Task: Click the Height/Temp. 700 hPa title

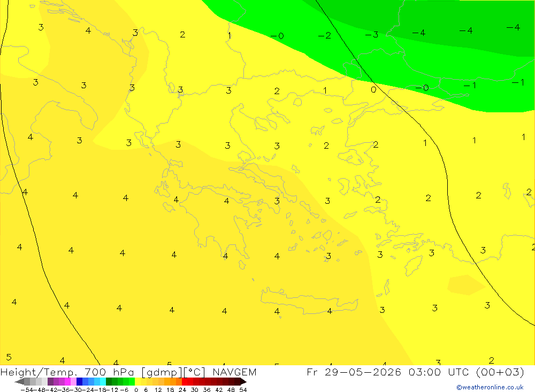Action: 67,372
